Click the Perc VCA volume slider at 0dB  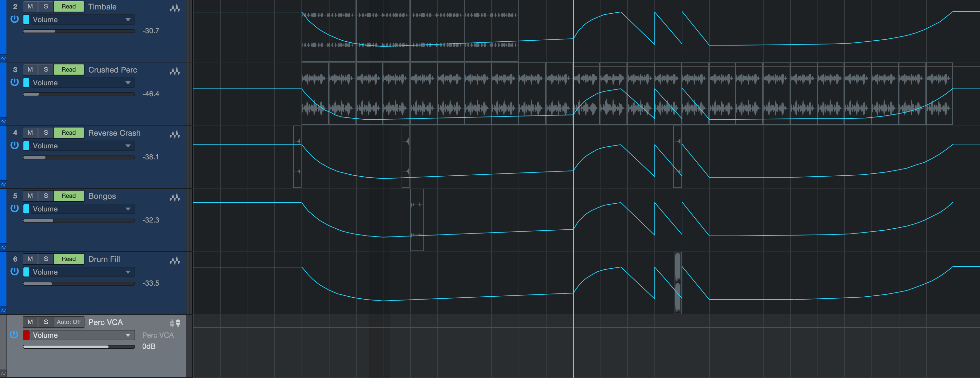click(x=79, y=347)
